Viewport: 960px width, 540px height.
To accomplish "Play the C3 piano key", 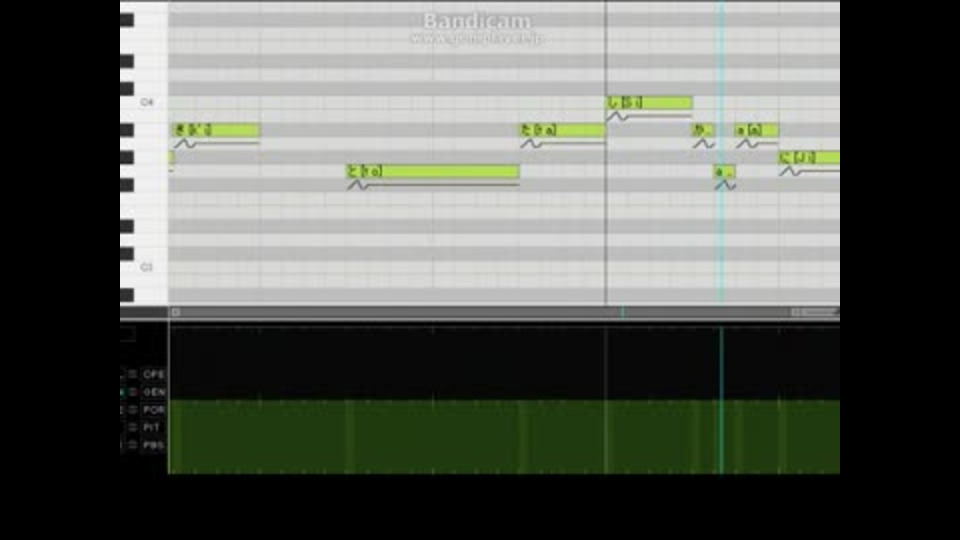I will 144,268.
